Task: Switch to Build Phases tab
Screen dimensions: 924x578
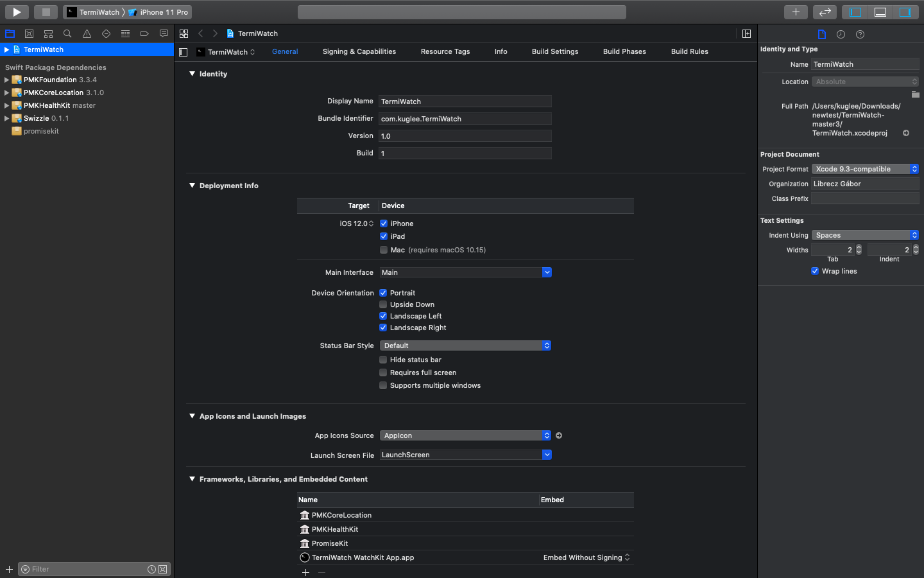Action: pos(624,51)
